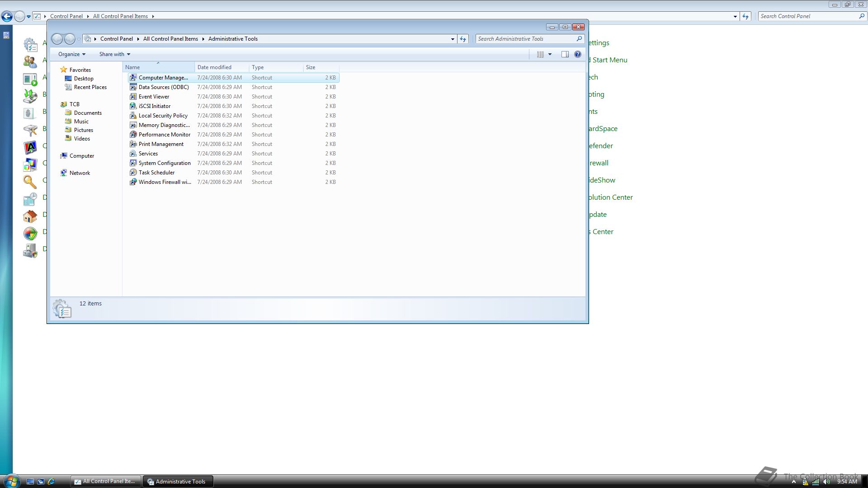Select the Data Sources (ODBC) shortcut icon
Viewport: 868px width, 488px height.
[133, 87]
